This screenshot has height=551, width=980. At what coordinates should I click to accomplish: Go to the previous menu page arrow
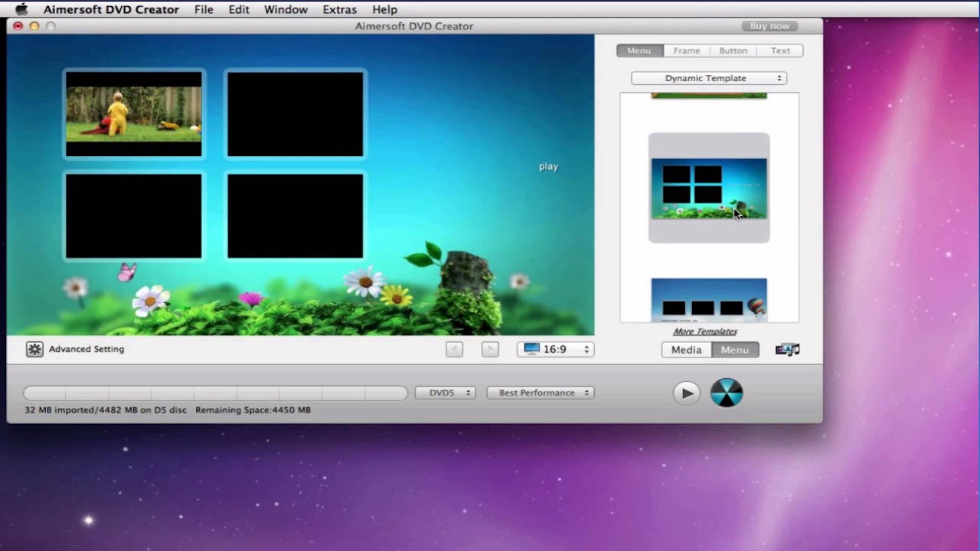click(454, 350)
